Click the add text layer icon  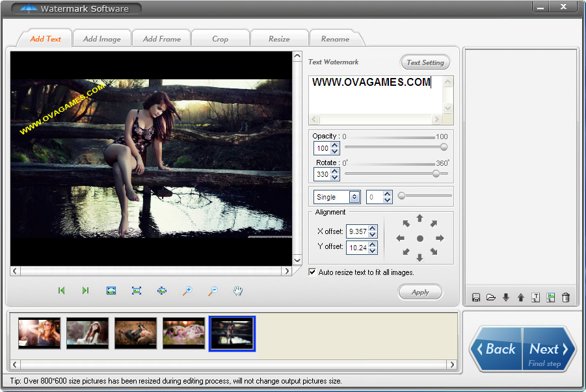click(535, 298)
